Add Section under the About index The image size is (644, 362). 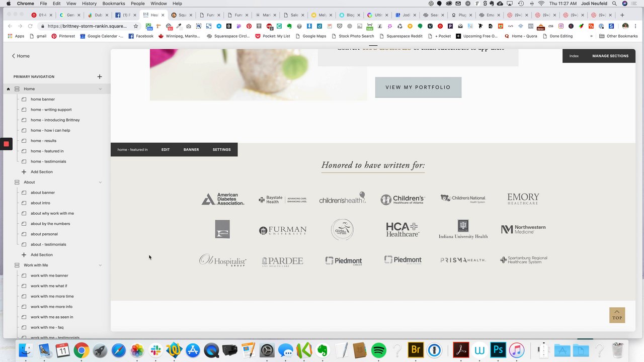tap(41, 255)
